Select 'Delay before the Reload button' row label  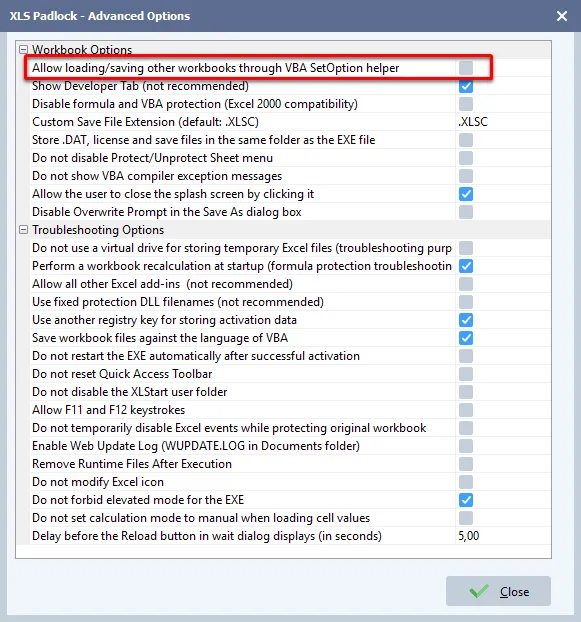pyautogui.click(x=207, y=536)
